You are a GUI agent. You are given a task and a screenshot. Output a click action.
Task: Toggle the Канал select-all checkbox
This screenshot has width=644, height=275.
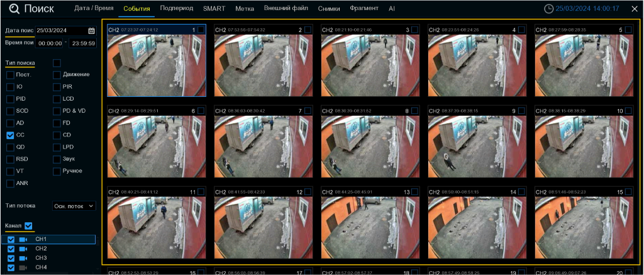[x=28, y=226]
